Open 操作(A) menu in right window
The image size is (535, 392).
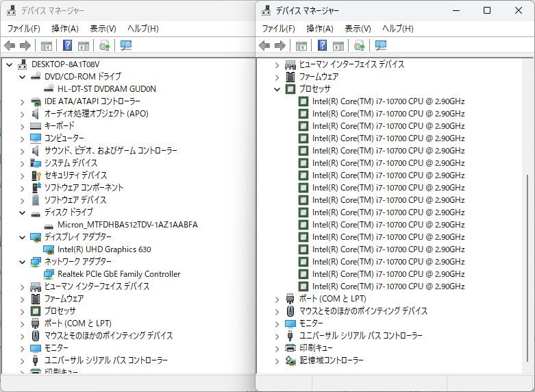point(320,28)
